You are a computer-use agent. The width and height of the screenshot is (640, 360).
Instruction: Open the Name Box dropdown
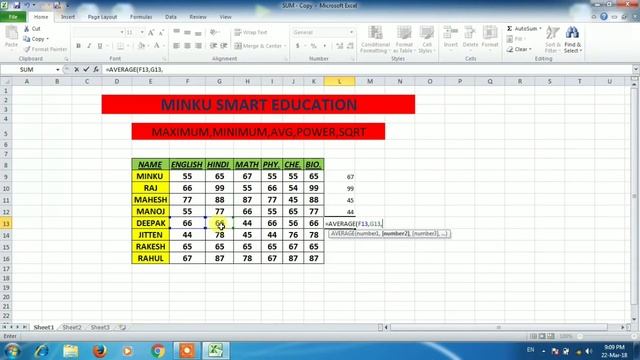tap(58, 70)
